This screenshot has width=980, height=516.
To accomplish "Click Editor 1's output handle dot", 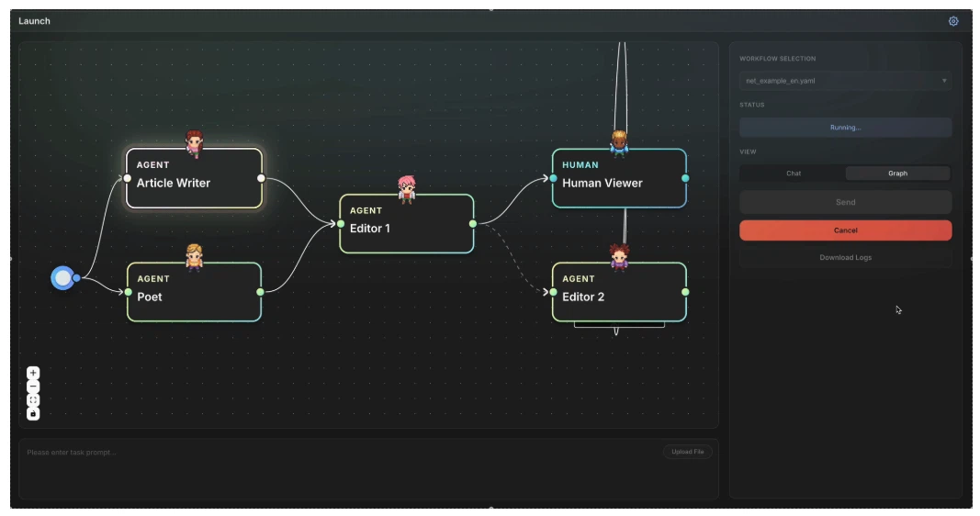I will click(473, 224).
